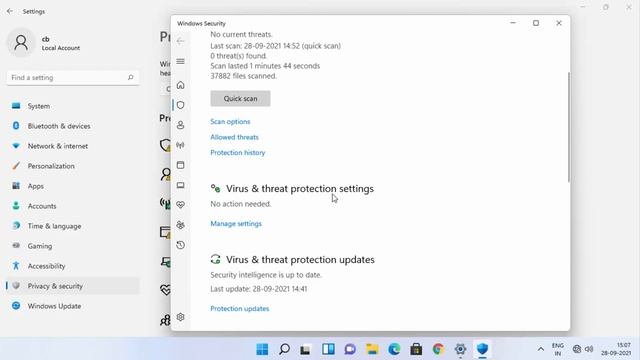Select Bluetooth & devices in Settings
The image size is (640, 360).
click(x=73, y=126)
